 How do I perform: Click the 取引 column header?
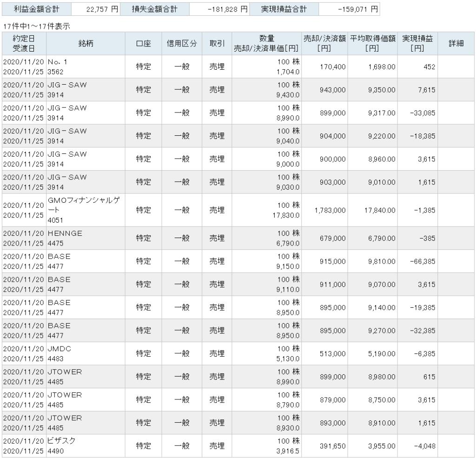coord(217,43)
